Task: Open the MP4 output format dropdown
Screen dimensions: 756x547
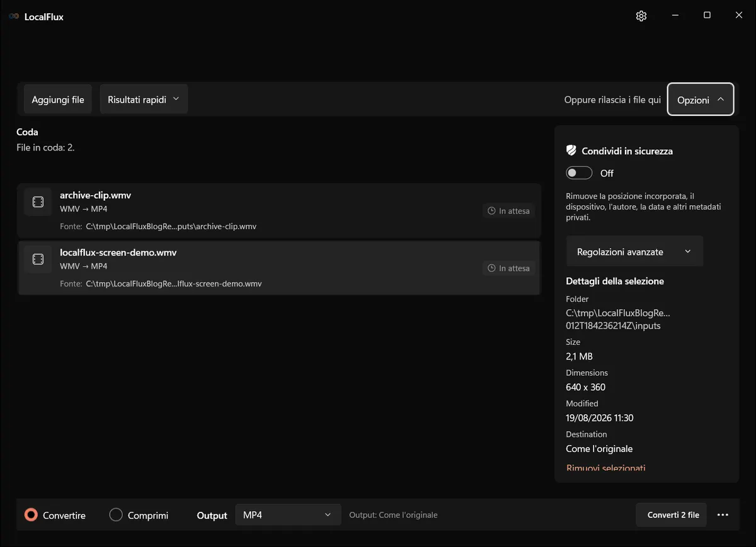Action: [288, 515]
